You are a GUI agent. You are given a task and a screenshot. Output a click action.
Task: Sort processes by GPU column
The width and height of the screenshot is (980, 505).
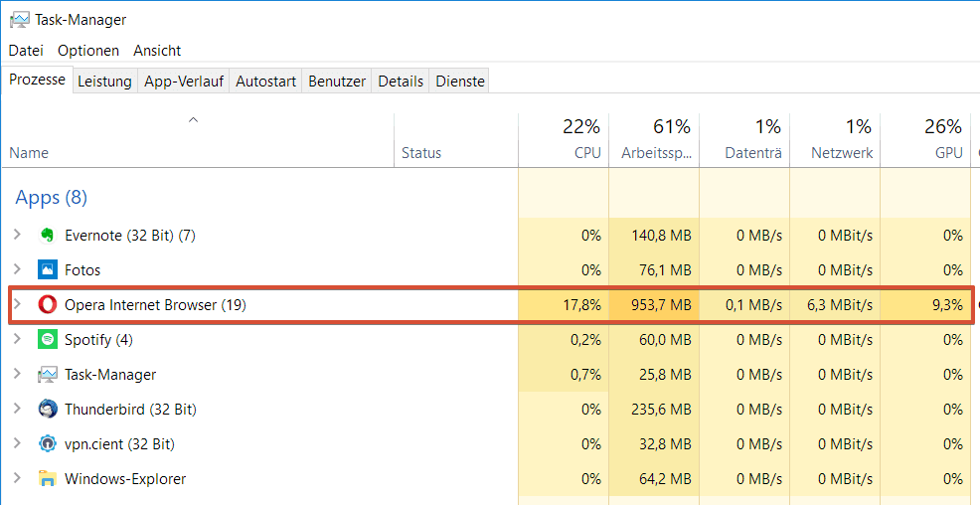(x=925, y=140)
